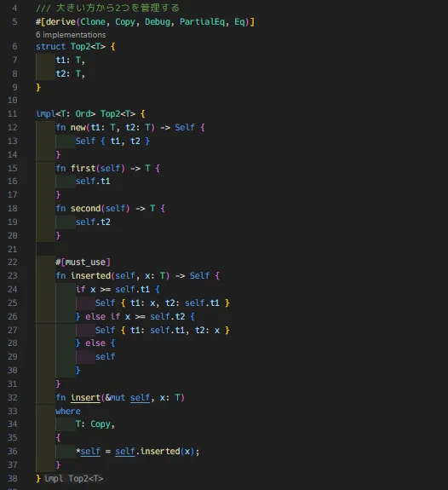The height and width of the screenshot is (490, 448).
Task: Click the Japanese doc comment on line 4
Action: (x=108, y=8)
